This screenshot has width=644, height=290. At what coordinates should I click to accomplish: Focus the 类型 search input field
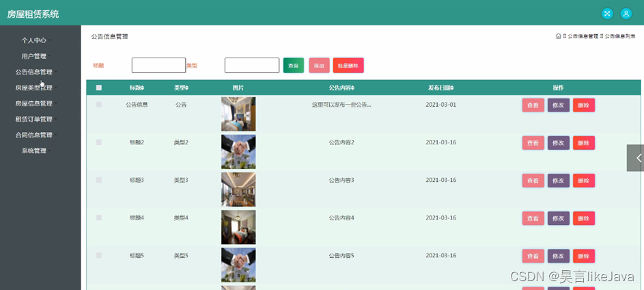[x=252, y=66]
